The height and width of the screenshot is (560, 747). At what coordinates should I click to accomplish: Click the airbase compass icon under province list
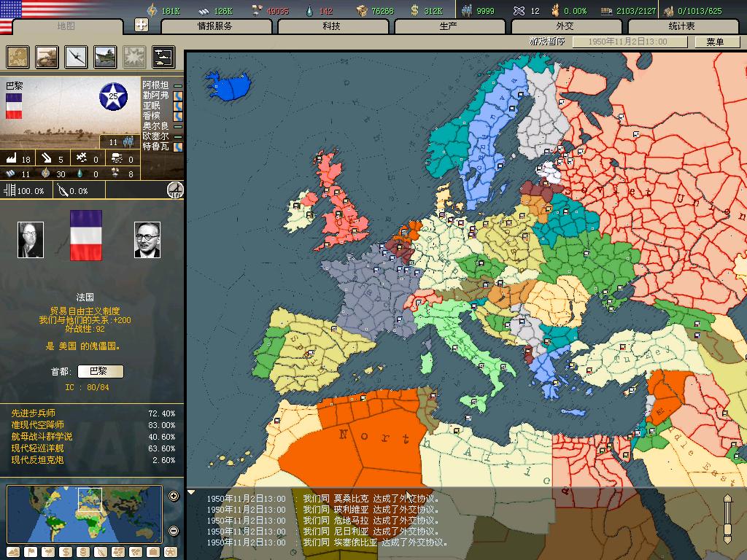pyautogui.click(x=175, y=190)
